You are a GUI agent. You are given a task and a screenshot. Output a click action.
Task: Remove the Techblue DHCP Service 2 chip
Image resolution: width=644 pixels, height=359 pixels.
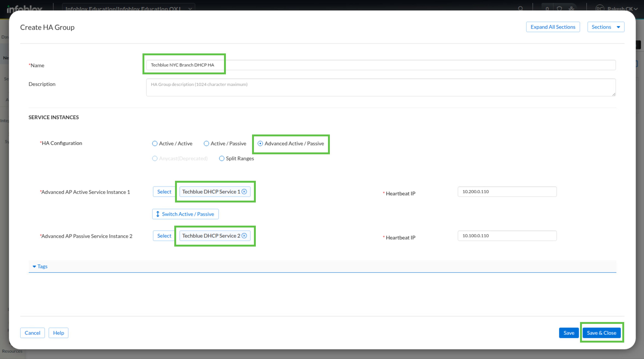coord(244,236)
